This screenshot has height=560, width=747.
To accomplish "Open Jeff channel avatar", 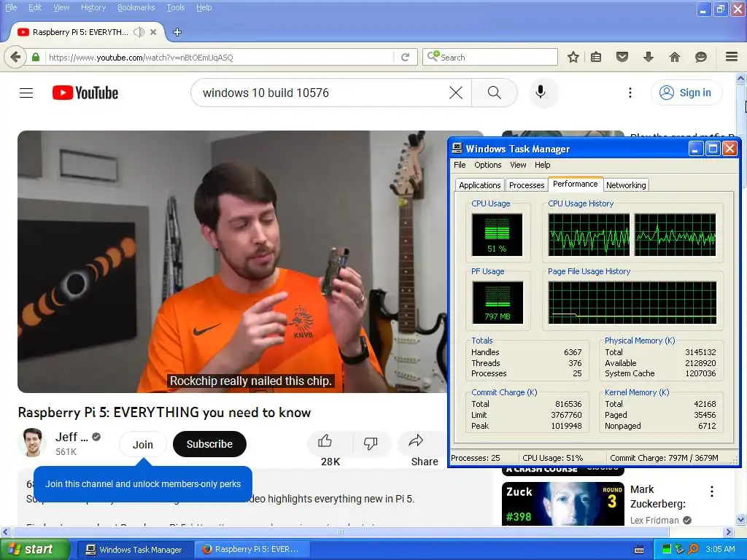I will (x=32, y=443).
